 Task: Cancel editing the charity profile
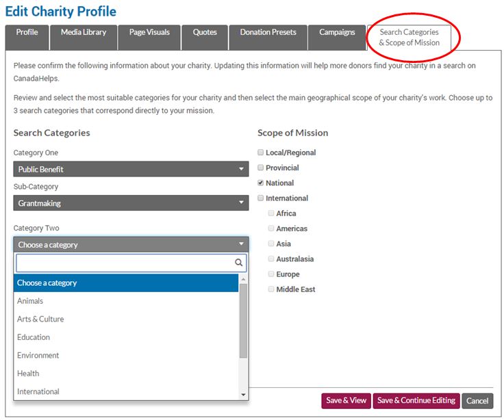pyautogui.click(x=477, y=401)
